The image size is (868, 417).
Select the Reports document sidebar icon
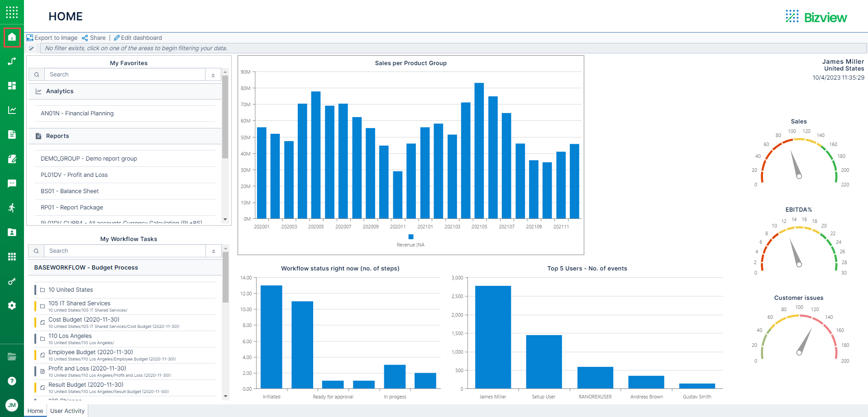click(x=12, y=134)
